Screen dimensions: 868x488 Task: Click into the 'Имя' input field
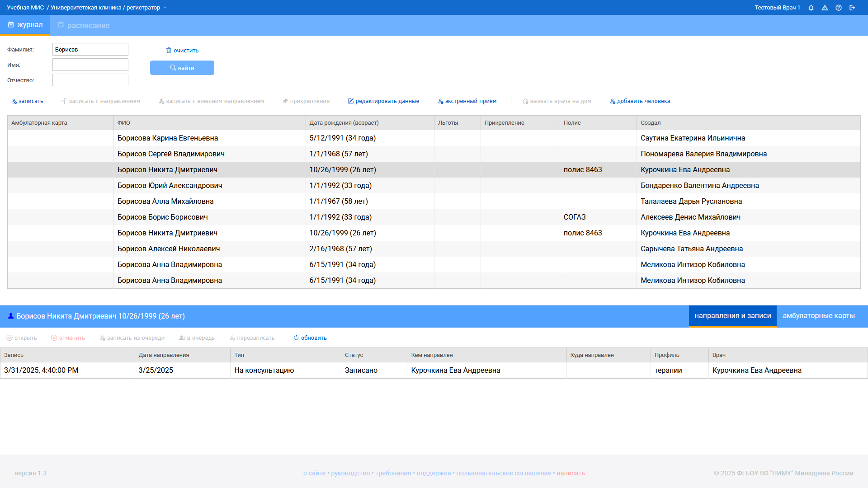point(90,65)
